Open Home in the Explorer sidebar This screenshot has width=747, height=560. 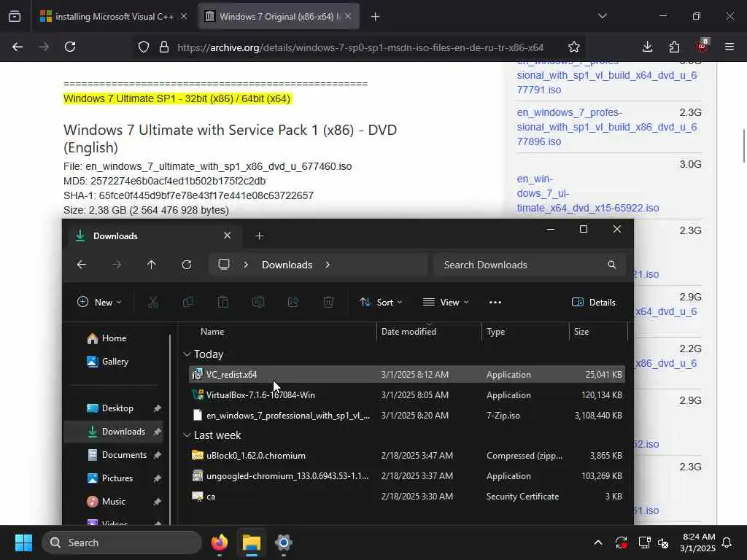113,338
